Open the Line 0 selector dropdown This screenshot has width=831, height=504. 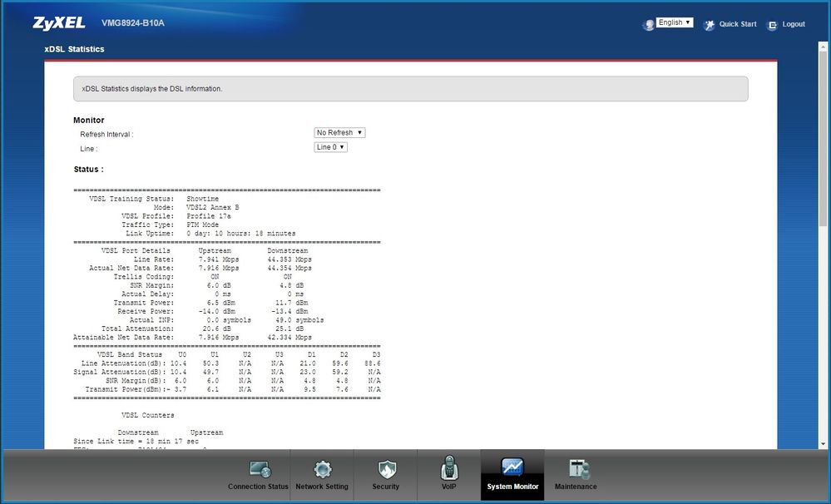(x=331, y=147)
